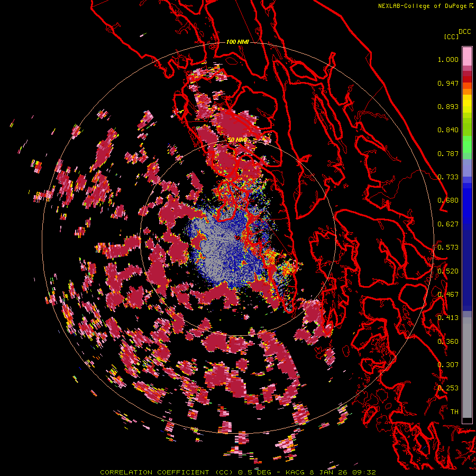Select the 0.307 scale value
476x476 pixels.
(448, 365)
